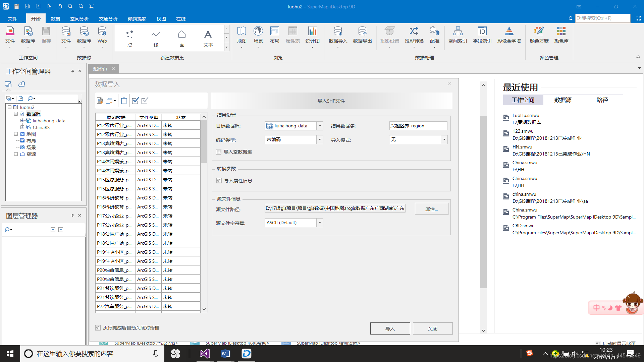Toggle 执行完成后自动关闭对话框 checkbox
Image resolution: width=644 pixels, height=362 pixels.
click(98, 328)
